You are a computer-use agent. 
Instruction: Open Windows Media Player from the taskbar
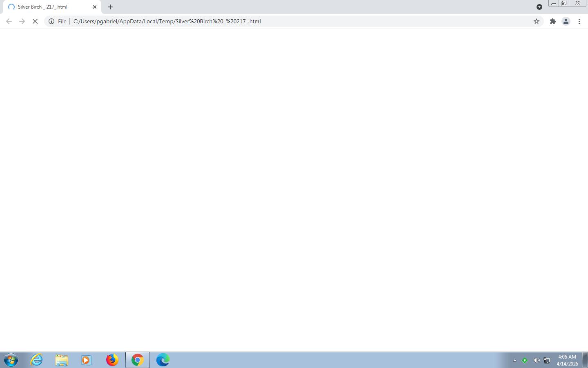point(86,360)
